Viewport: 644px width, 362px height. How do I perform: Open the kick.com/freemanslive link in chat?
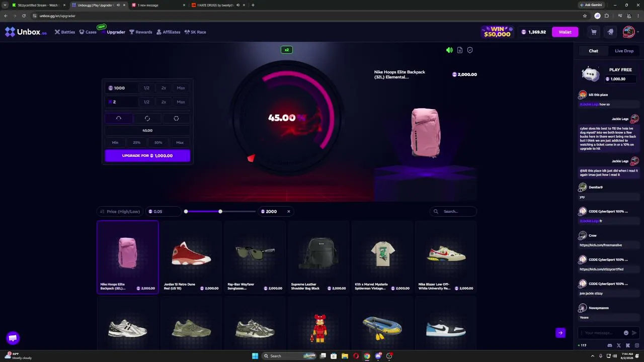pyautogui.click(x=601, y=245)
